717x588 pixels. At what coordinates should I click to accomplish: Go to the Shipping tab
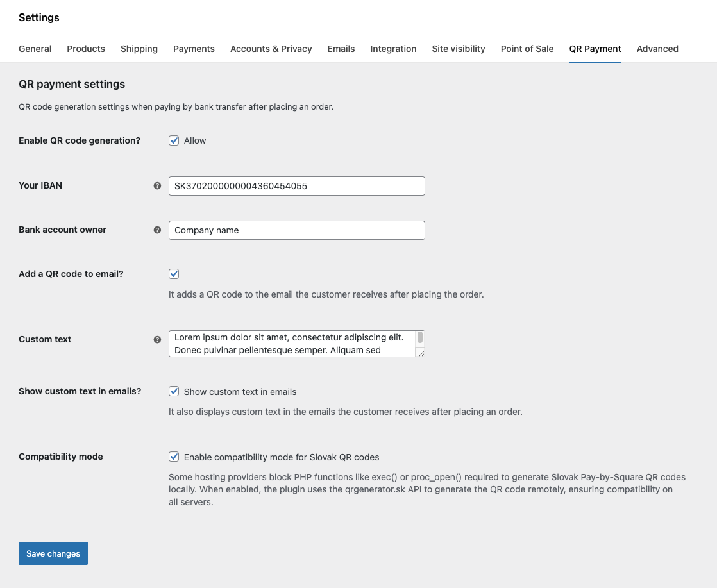coord(139,49)
